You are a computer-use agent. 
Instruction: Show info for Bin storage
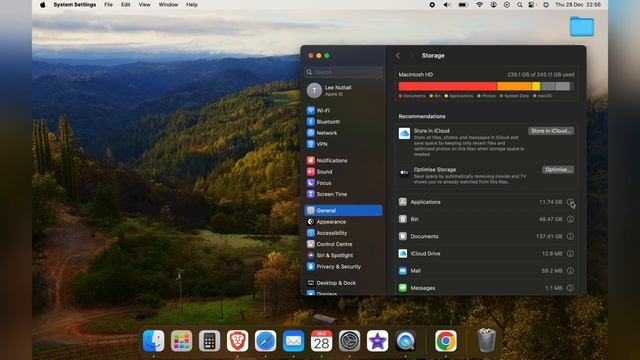coord(570,219)
